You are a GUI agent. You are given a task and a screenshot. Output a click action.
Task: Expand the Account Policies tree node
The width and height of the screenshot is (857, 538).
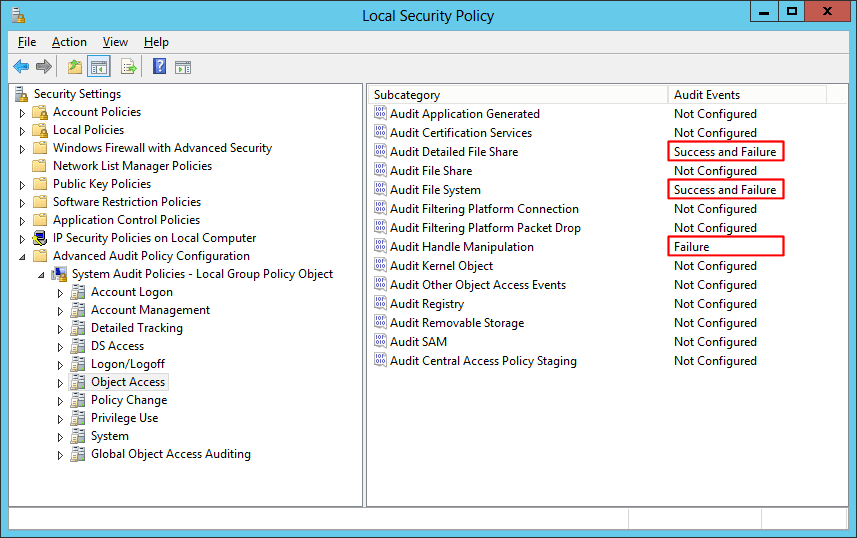pos(23,113)
